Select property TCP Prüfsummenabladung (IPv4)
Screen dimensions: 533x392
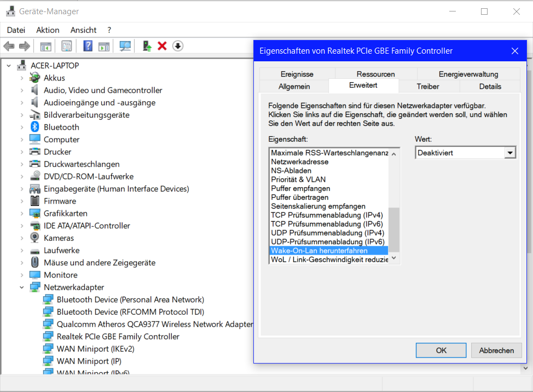(x=329, y=215)
